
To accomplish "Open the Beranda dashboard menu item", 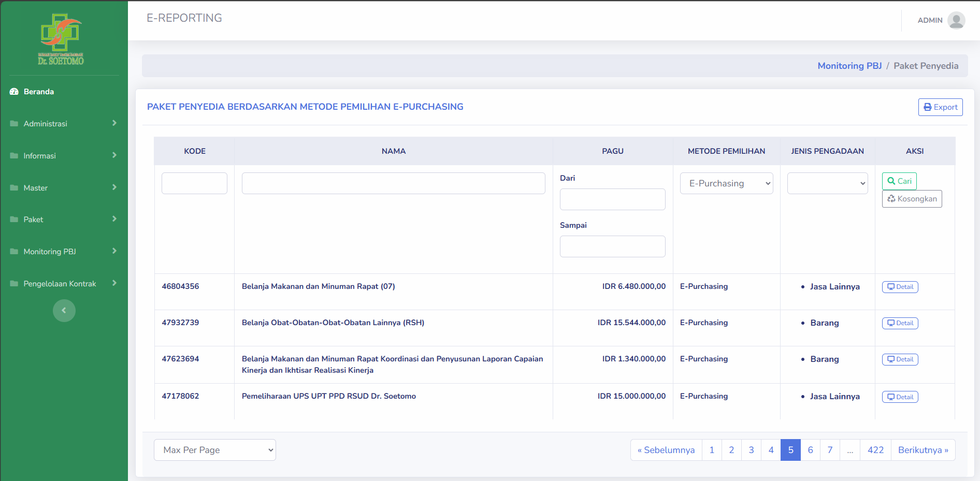I will (x=39, y=92).
